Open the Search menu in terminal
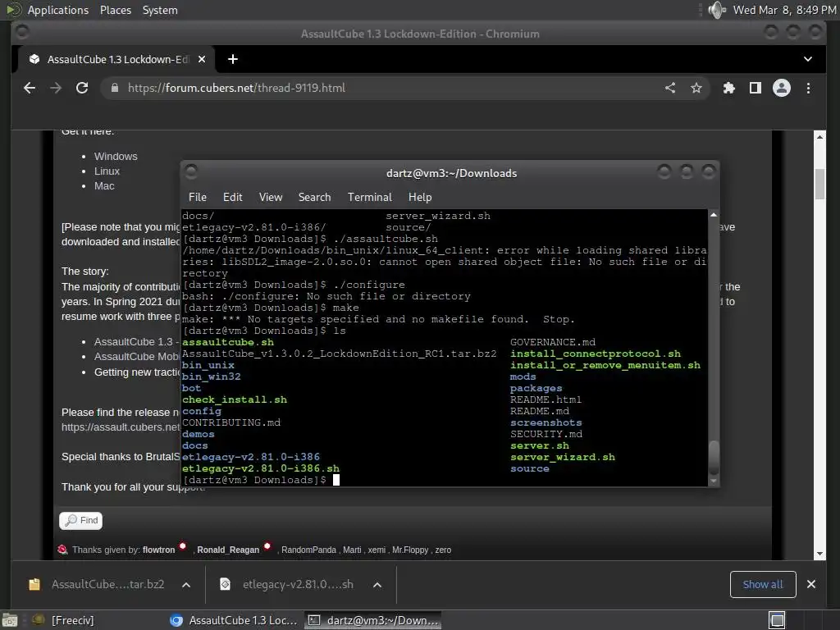 click(x=314, y=197)
